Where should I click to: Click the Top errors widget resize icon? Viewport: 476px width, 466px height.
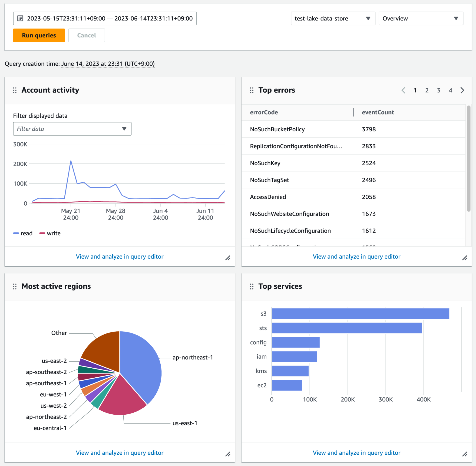465,258
